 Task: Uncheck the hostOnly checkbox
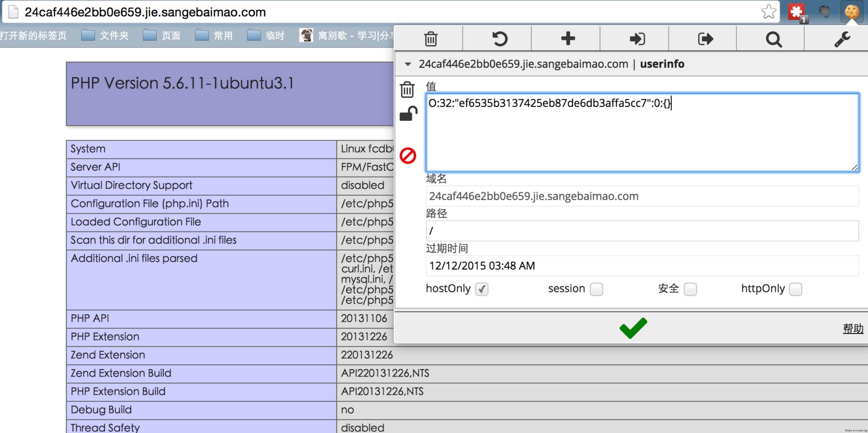tap(482, 289)
